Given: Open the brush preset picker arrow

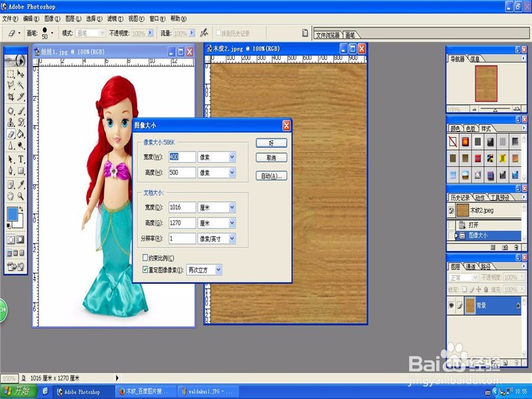Looking at the screenshot, I should (52, 33).
